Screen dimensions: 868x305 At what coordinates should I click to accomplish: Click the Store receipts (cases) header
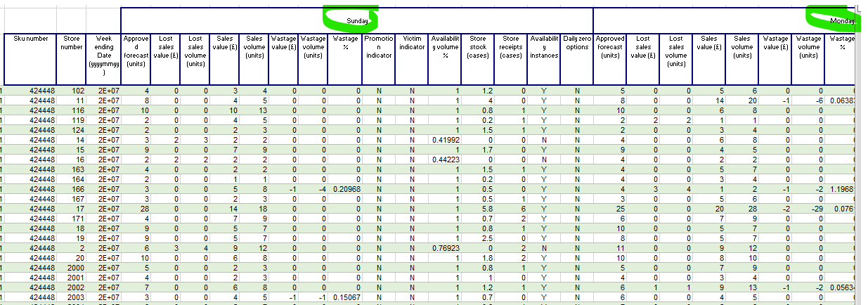(x=512, y=59)
